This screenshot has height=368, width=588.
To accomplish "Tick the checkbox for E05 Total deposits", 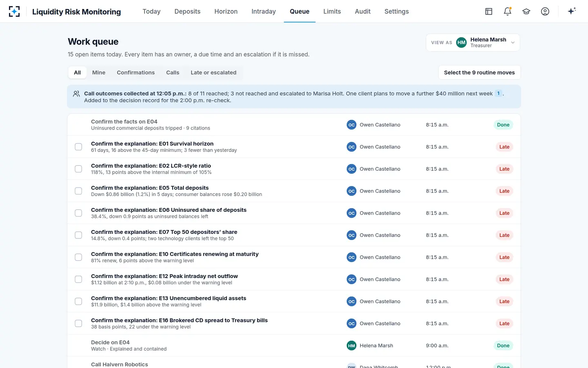I will coord(78,191).
